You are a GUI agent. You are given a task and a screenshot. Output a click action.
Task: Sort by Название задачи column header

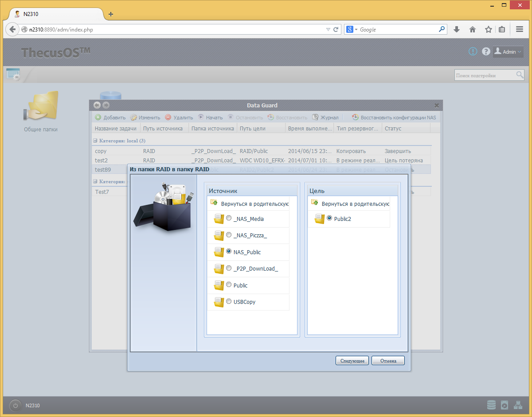pyautogui.click(x=116, y=128)
